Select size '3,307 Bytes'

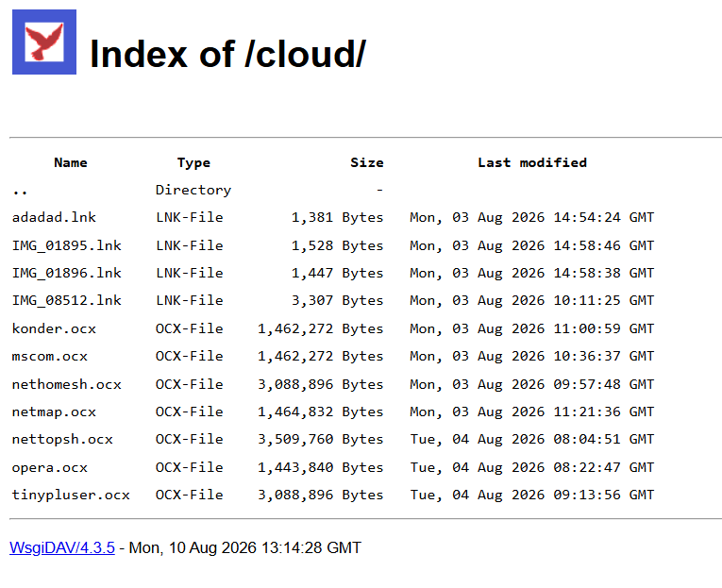coord(337,301)
